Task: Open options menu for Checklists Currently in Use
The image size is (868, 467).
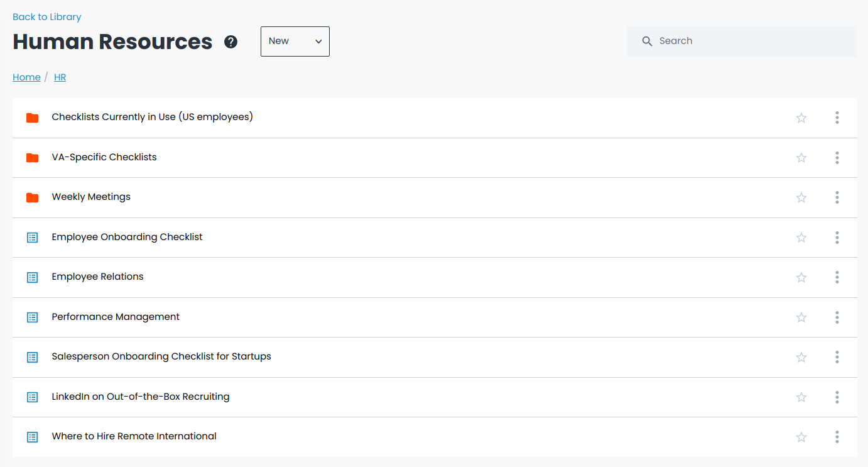Action: click(837, 118)
